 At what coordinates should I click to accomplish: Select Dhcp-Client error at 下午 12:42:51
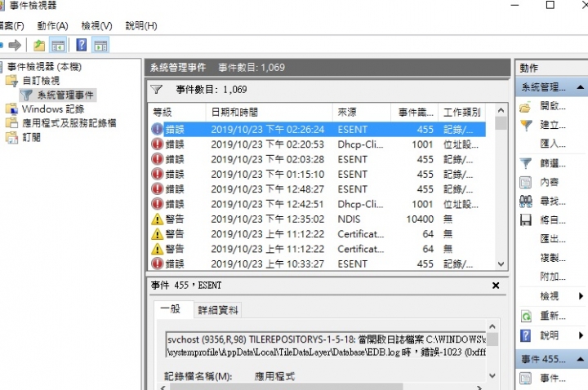[x=318, y=204]
